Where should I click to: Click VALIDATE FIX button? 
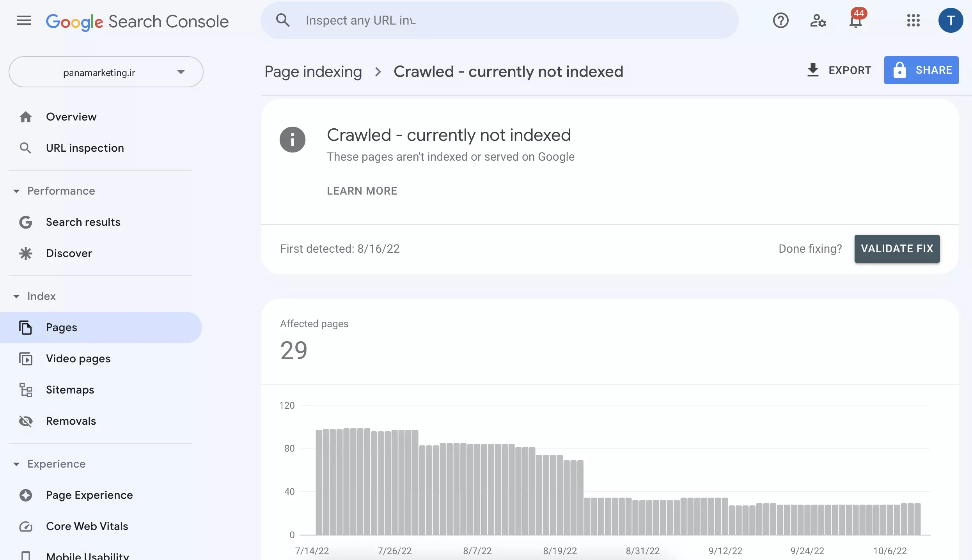coord(897,248)
